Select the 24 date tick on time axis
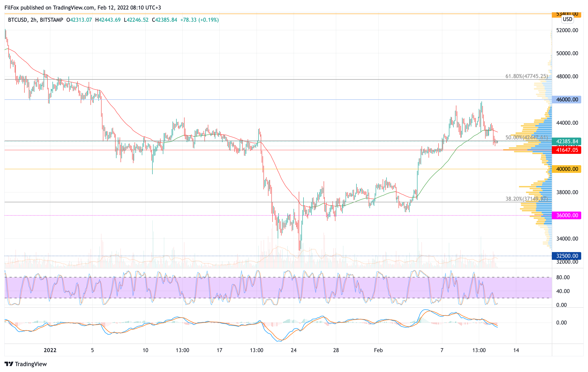The image size is (588, 372). [x=294, y=350]
